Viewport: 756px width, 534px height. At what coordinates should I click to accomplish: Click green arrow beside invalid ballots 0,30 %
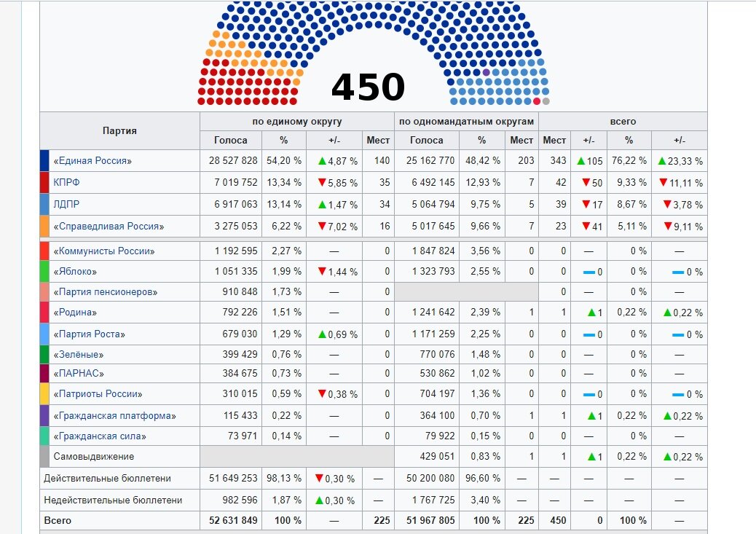click(x=319, y=500)
